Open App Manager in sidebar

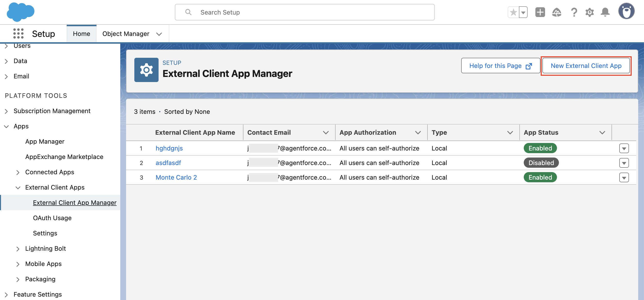45,141
